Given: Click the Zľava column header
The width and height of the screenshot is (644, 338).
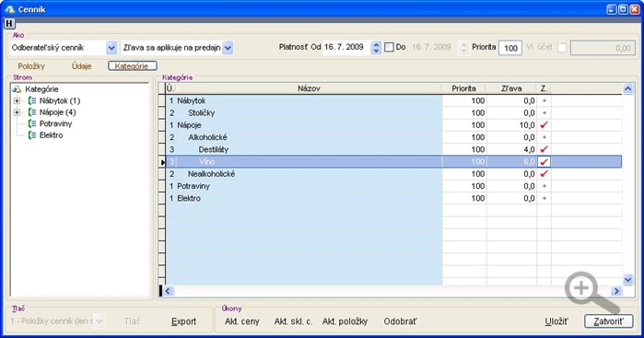Looking at the screenshot, I should [x=511, y=88].
